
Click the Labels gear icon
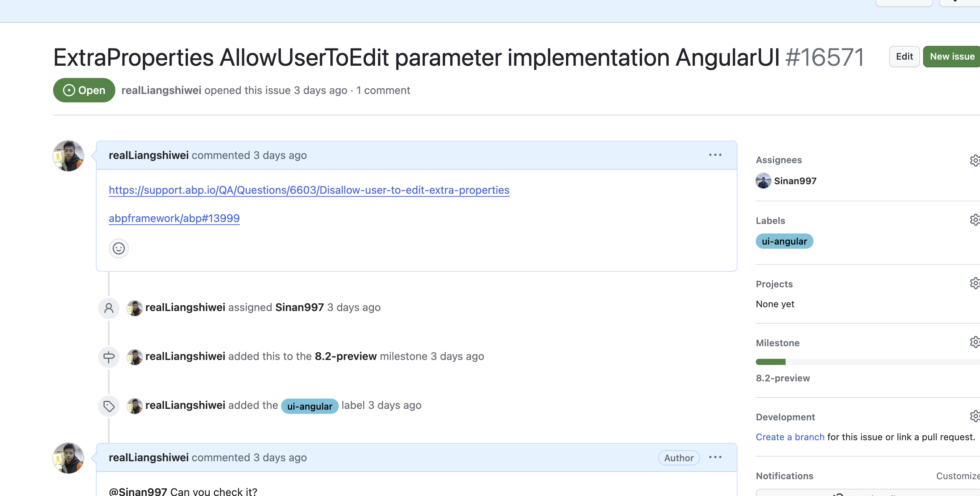pos(975,220)
